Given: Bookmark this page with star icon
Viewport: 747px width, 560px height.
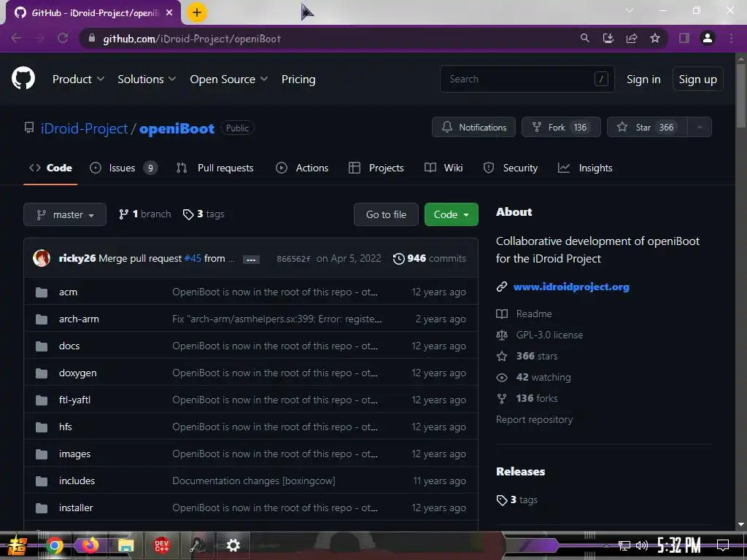Looking at the screenshot, I should (655, 38).
